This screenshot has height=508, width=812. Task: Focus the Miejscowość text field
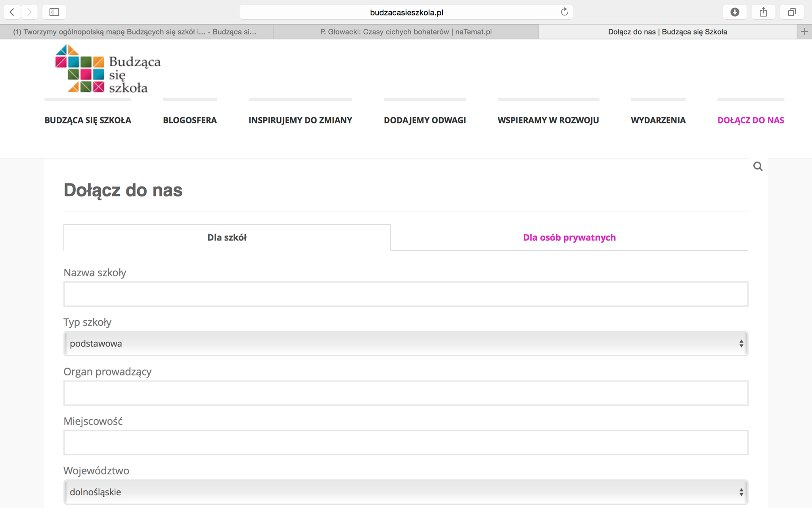click(x=406, y=443)
